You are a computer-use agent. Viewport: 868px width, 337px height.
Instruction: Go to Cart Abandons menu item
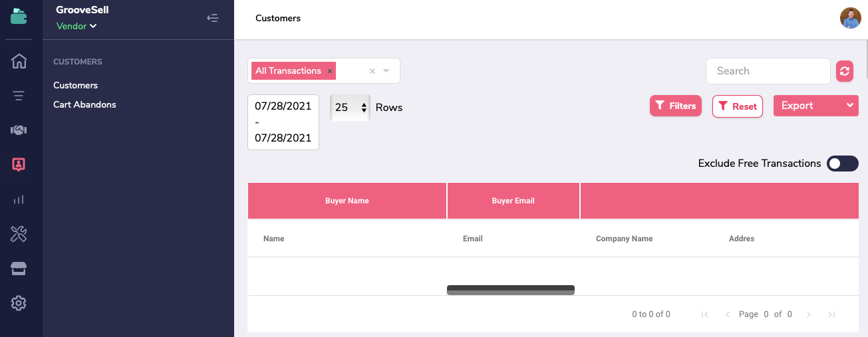pyautogui.click(x=84, y=104)
